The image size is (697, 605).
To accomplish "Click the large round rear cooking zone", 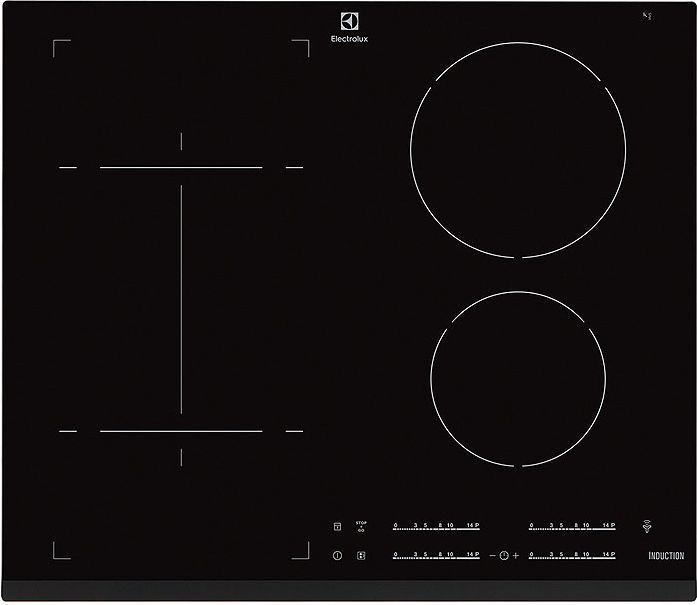I will [518, 150].
